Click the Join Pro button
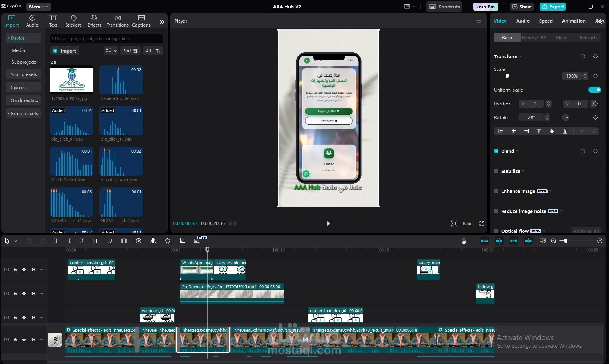Viewport: 609px width, 364px height. tap(485, 7)
